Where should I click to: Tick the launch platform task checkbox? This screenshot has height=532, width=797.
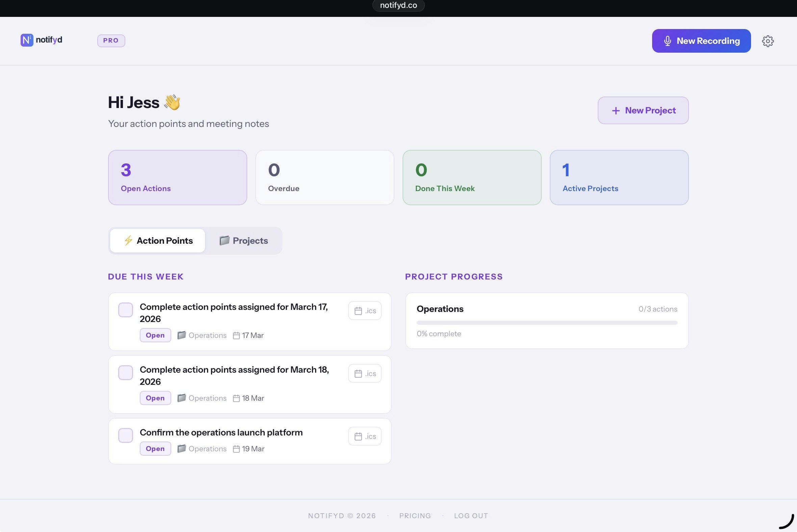126,435
